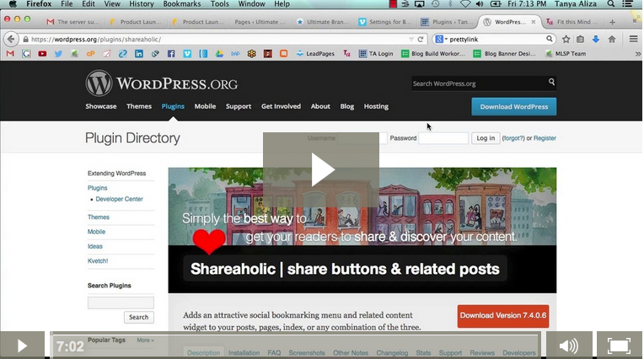Reload the page with the refresh icon
644x359 pixels.
click(x=421, y=40)
